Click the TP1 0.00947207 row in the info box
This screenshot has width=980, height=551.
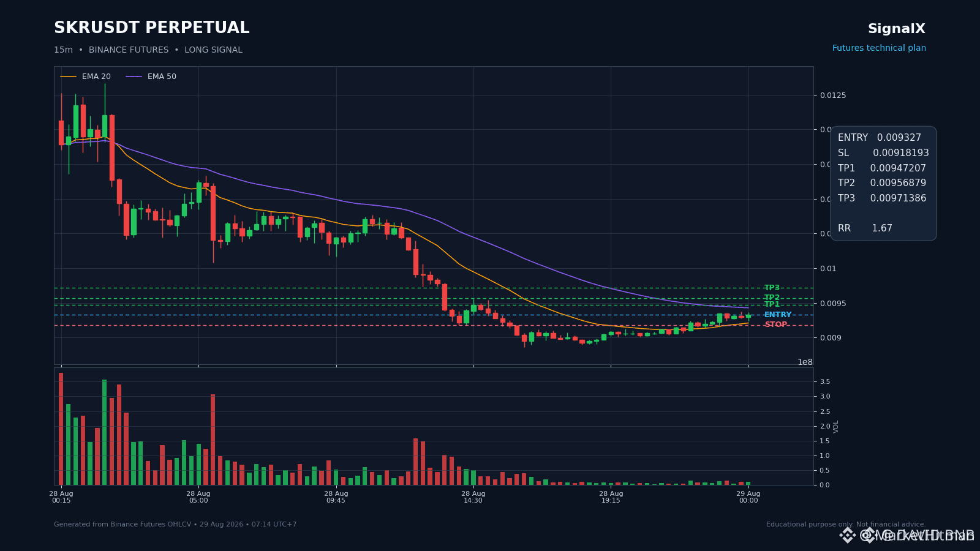pyautogui.click(x=882, y=168)
